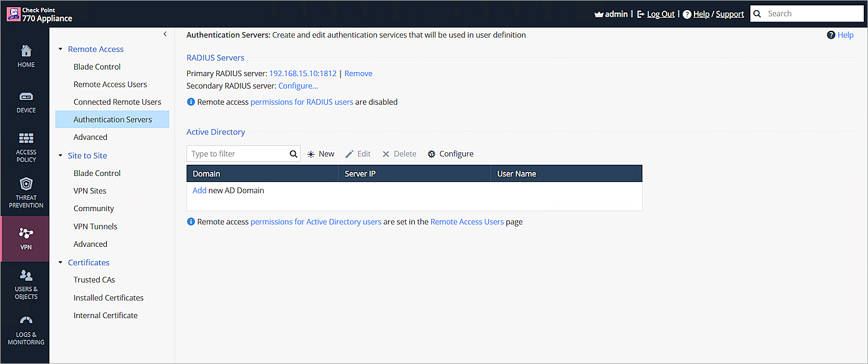This screenshot has height=364, width=868.
Task: Collapse the left navigation panel with the chevron
Action: pyautogui.click(x=165, y=34)
